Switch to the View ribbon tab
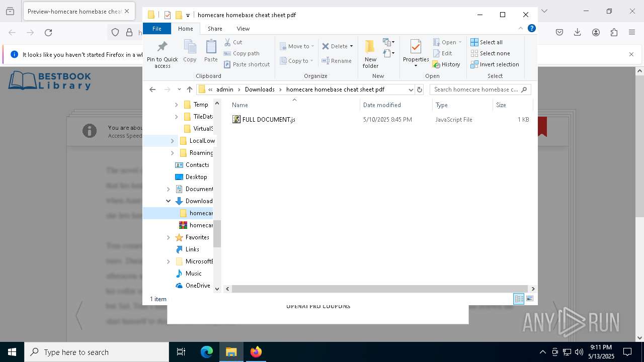The height and width of the screenshot is (362, 644). 243,29
